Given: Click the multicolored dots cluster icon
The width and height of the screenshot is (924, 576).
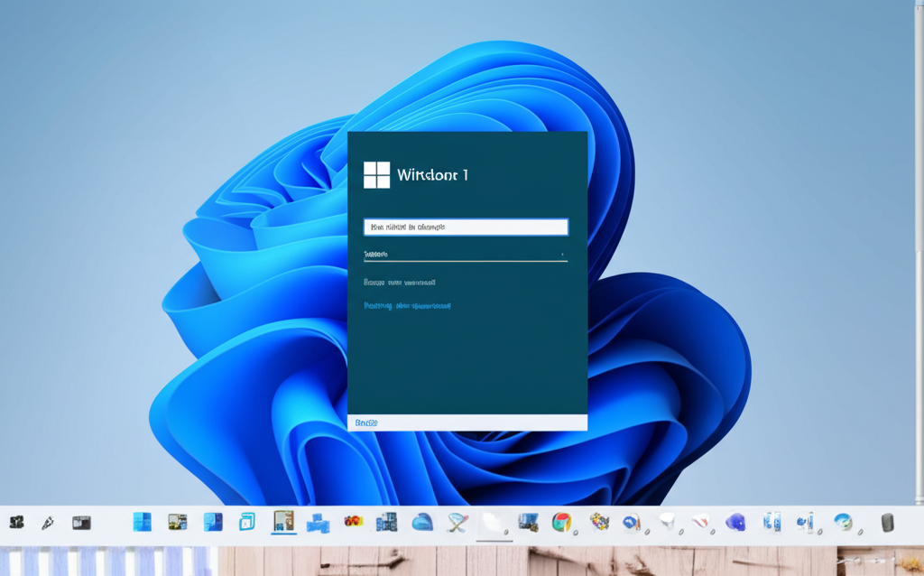Looking at the screenshot, I should [599, 522].
